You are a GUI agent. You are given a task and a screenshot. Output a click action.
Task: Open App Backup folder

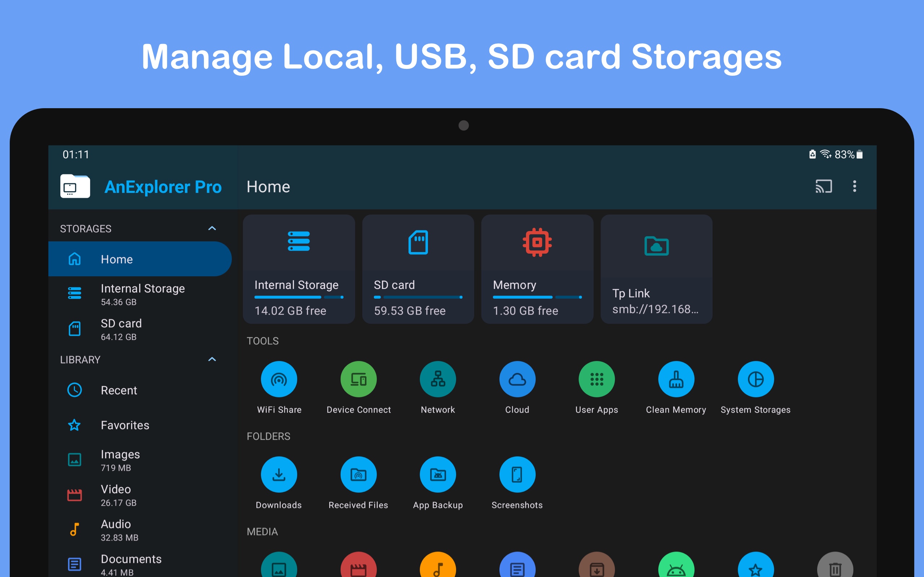coord(437,474)
